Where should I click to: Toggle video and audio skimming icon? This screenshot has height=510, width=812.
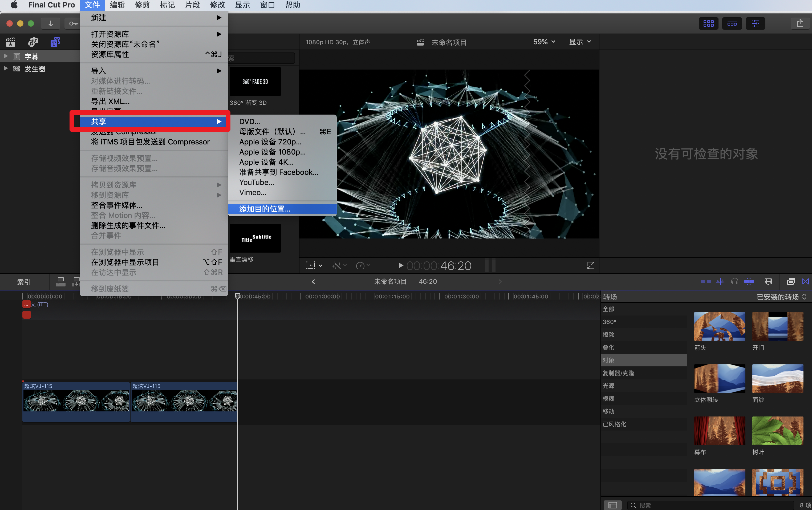(x=705, y=282)
